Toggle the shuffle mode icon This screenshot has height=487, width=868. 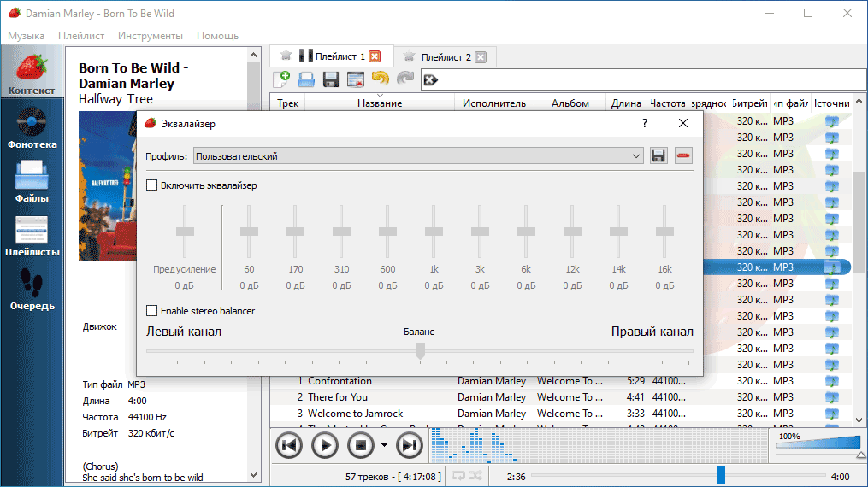[475, 475]
